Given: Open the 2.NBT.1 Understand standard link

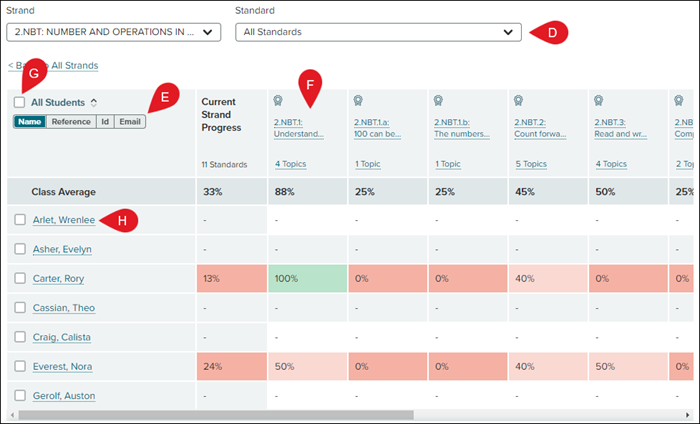Looking at the screenshot, I should [x=299, y=127].
